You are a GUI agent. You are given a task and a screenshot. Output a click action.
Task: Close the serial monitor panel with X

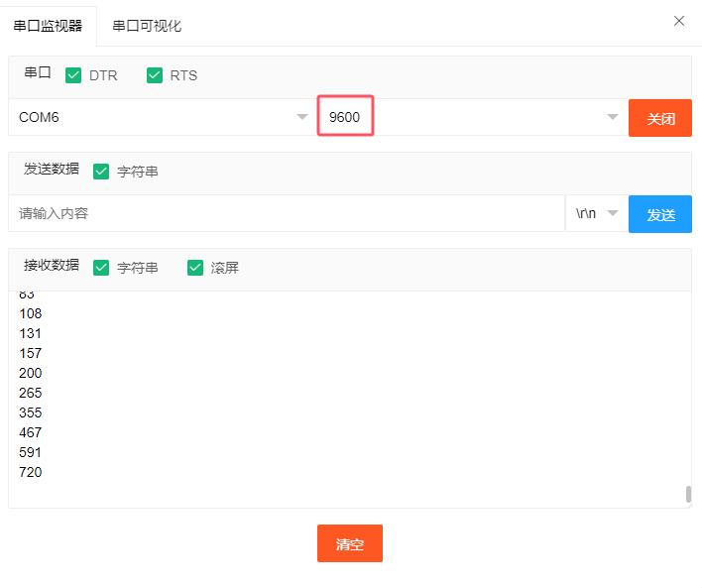pos(679,21)
